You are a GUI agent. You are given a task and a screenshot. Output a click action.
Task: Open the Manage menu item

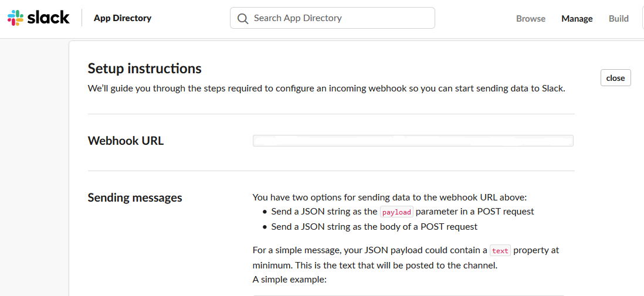click(x=577, y=19)
